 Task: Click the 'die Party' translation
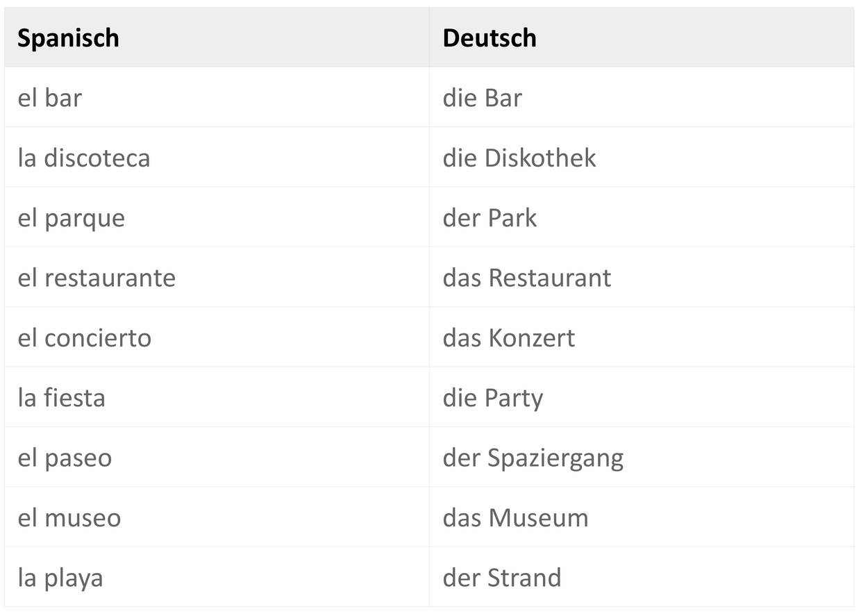tap(493, 398)
